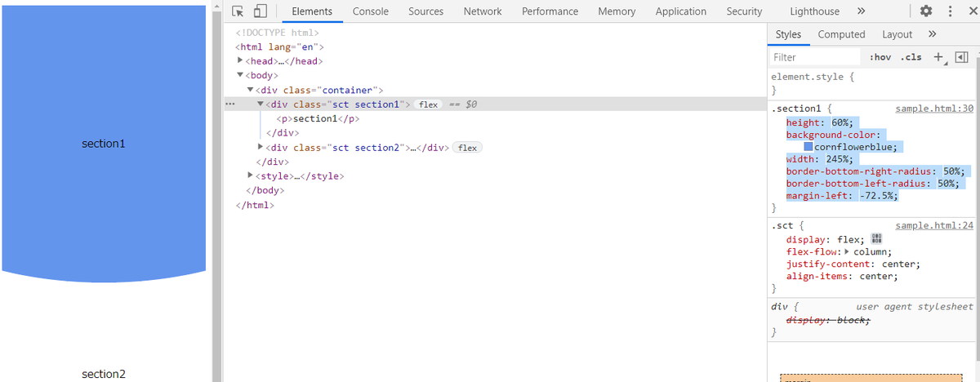Switch to the Console tab
The height and width of the screenshot is (382, 980).
(x=371, y=11)
